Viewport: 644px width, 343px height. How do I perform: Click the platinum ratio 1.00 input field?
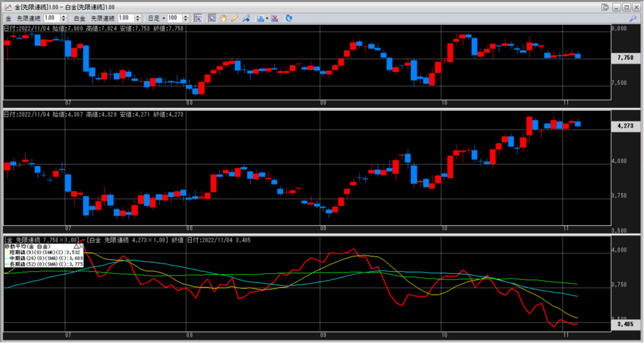[x=124, y=18]
